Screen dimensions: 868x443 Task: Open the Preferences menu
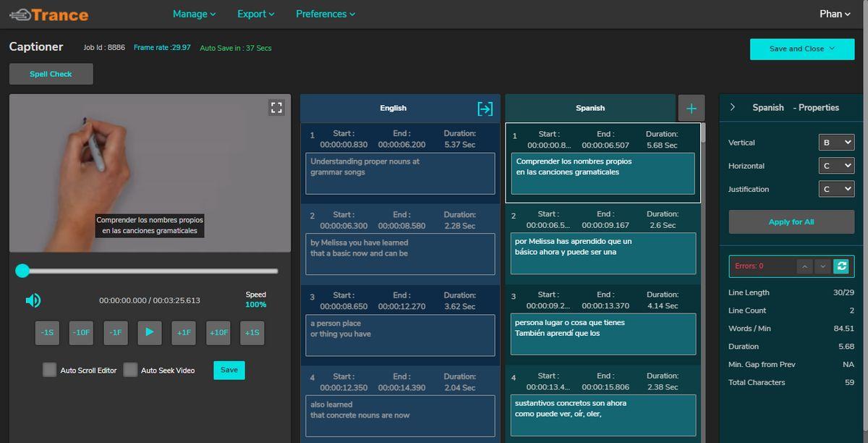(325, 14)
